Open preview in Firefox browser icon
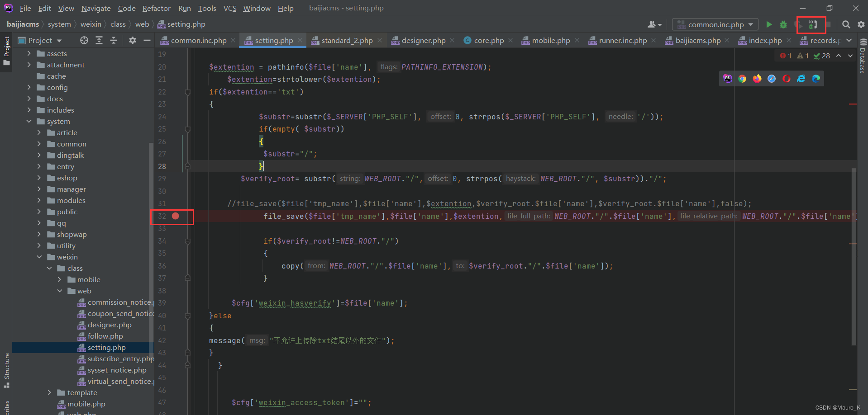 757,79
